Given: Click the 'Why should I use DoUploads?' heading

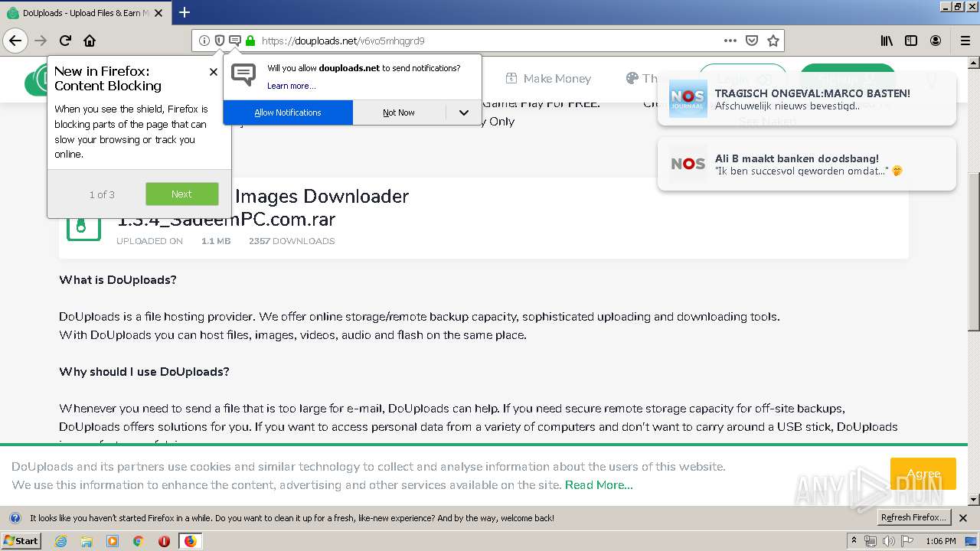Looking at the screenshot, I should coord(144,372).
